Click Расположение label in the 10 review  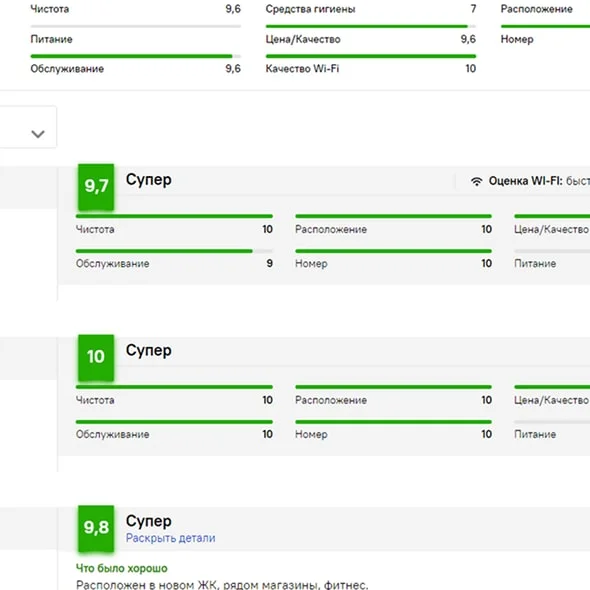[331, 400]
